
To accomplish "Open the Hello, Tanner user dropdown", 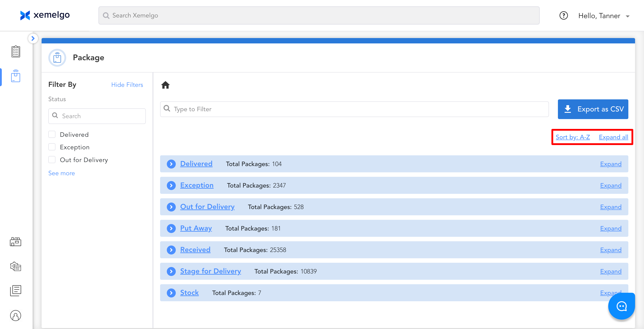I will 604,16.
